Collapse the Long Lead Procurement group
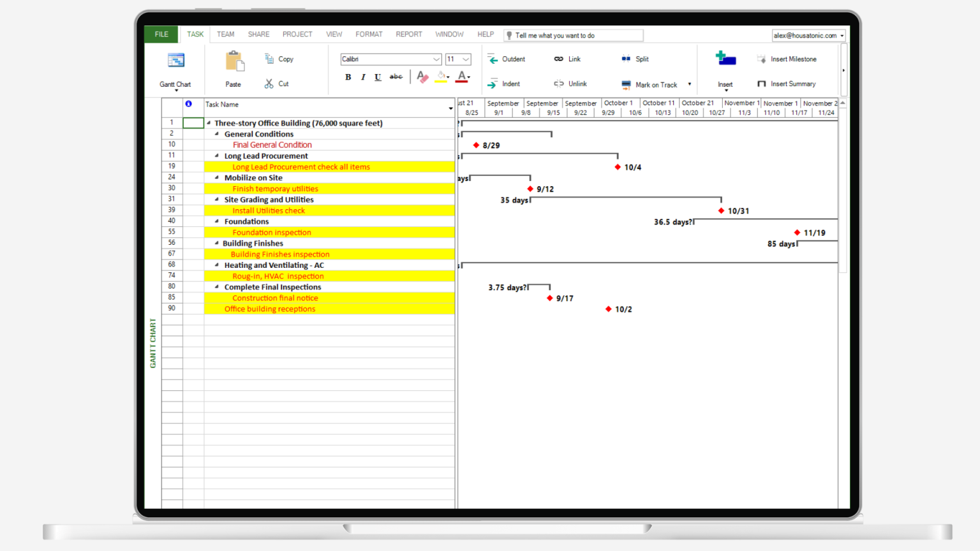Image resolution: width=980 pixels, height=551 pixels. point(217,156)
